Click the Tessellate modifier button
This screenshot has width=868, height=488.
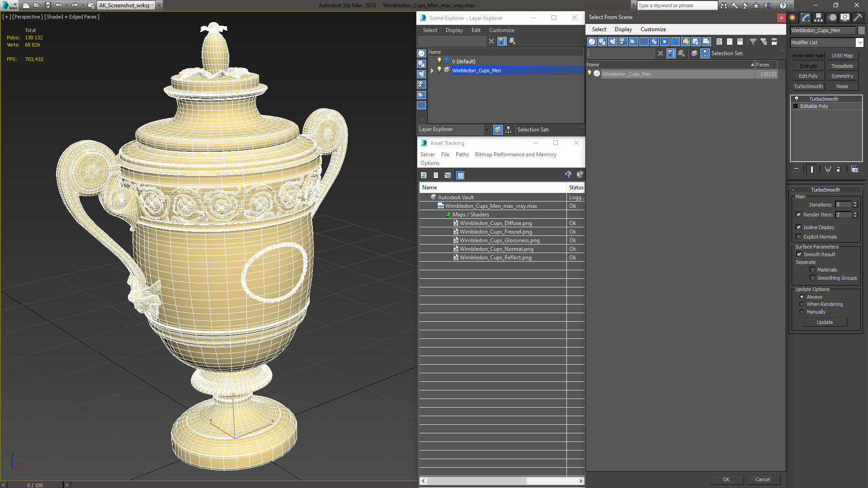tap(842, 66)
